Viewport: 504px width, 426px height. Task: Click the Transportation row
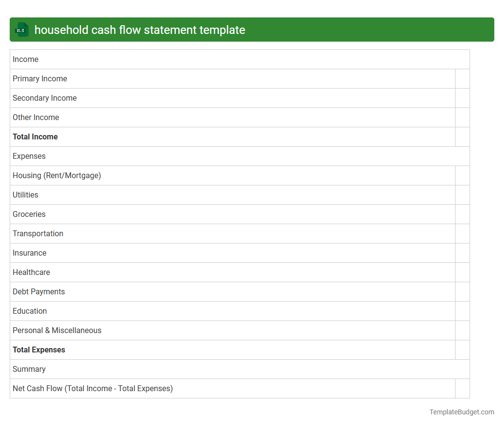pyautogui.click(x=38, y=233)
